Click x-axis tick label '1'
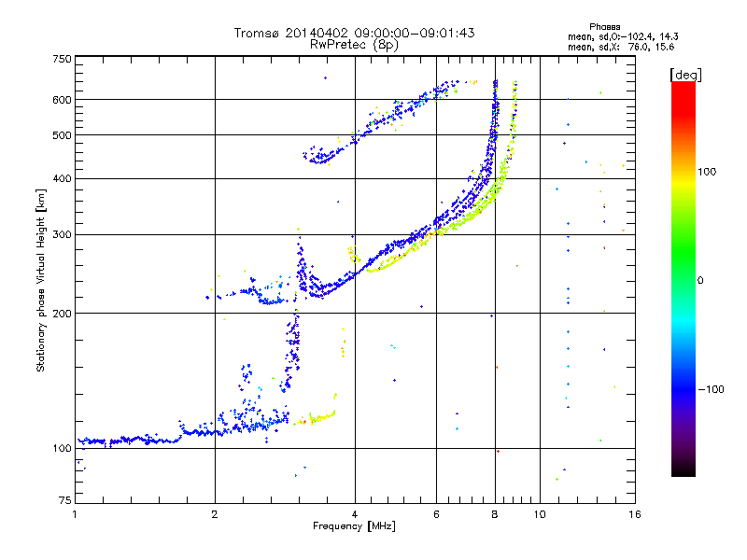This screenshot has width=747, height=560. 75,514
